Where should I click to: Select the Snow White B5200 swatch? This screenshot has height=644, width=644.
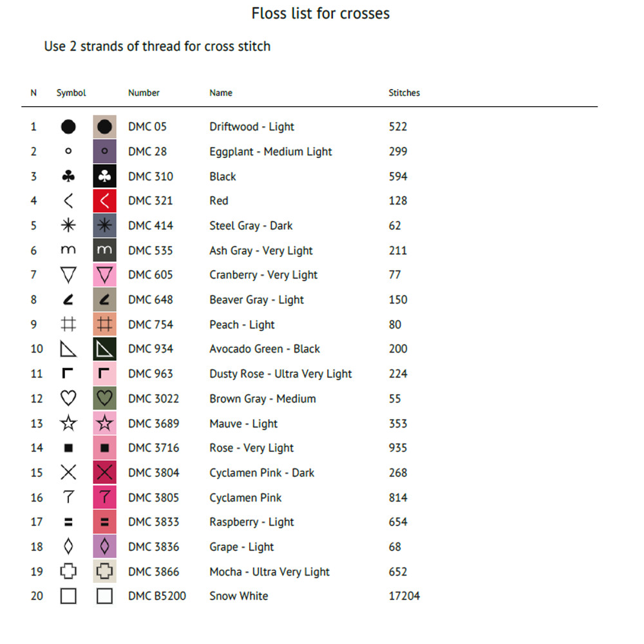[x=104, y=596]
